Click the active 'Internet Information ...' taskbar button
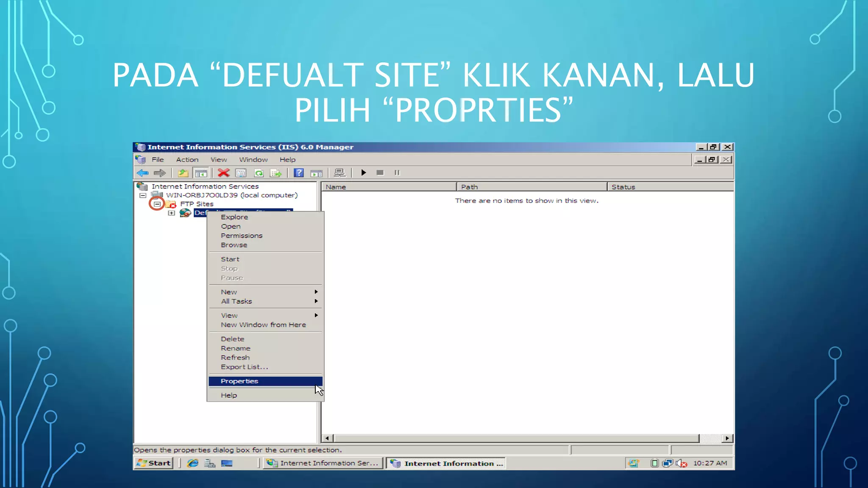868x488 pixels. click(445, 463)
